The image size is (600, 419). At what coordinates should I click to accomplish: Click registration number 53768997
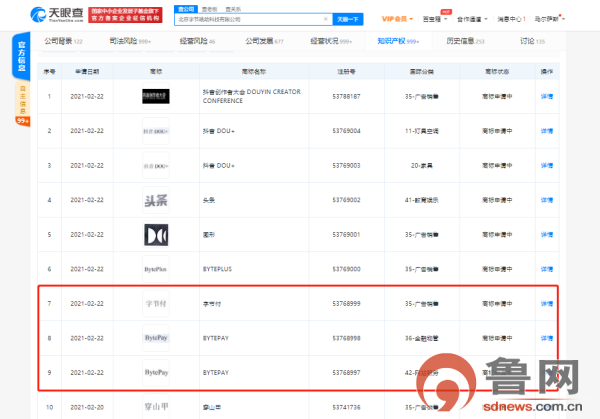click(x=346, y=372)
